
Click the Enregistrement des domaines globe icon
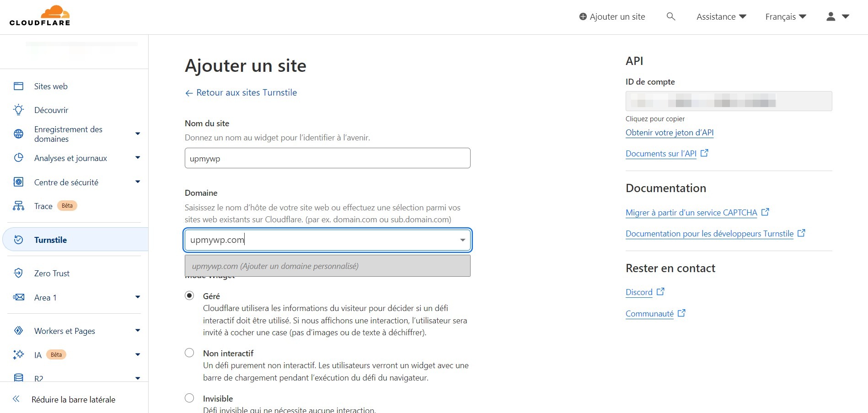18,134
